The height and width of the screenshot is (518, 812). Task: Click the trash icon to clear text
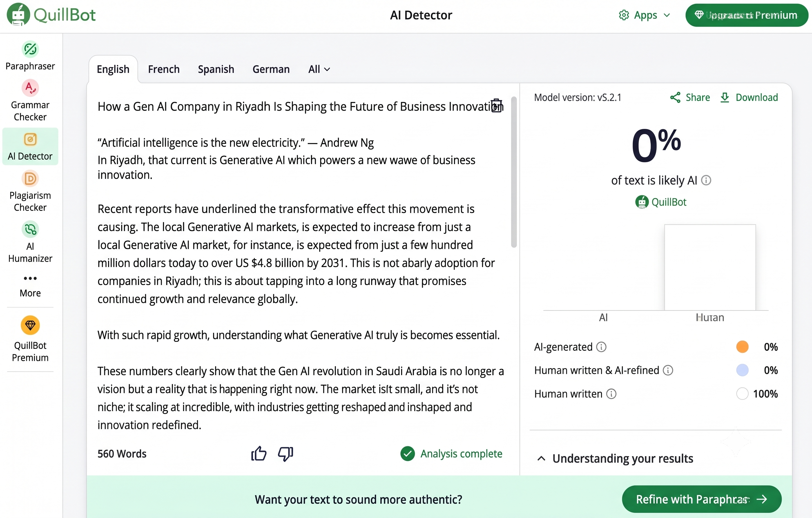(496, 105)
